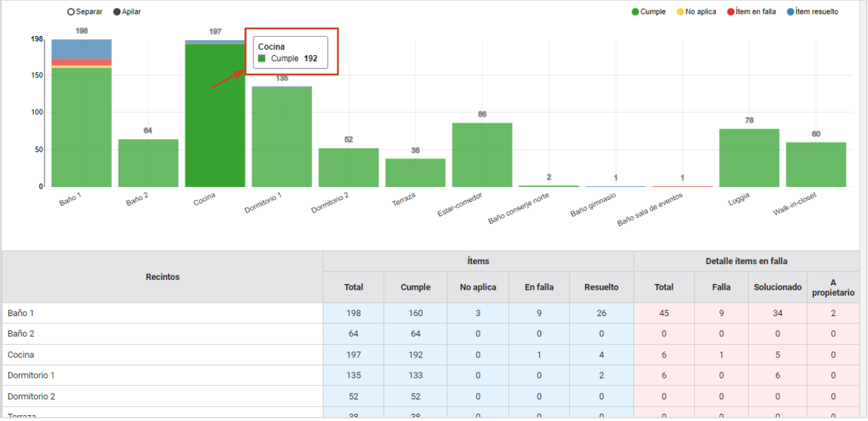Viewport: 868px width, 421px height.
Task: Click the Dormitorio 1 chart bar
Action: [282, 137]
